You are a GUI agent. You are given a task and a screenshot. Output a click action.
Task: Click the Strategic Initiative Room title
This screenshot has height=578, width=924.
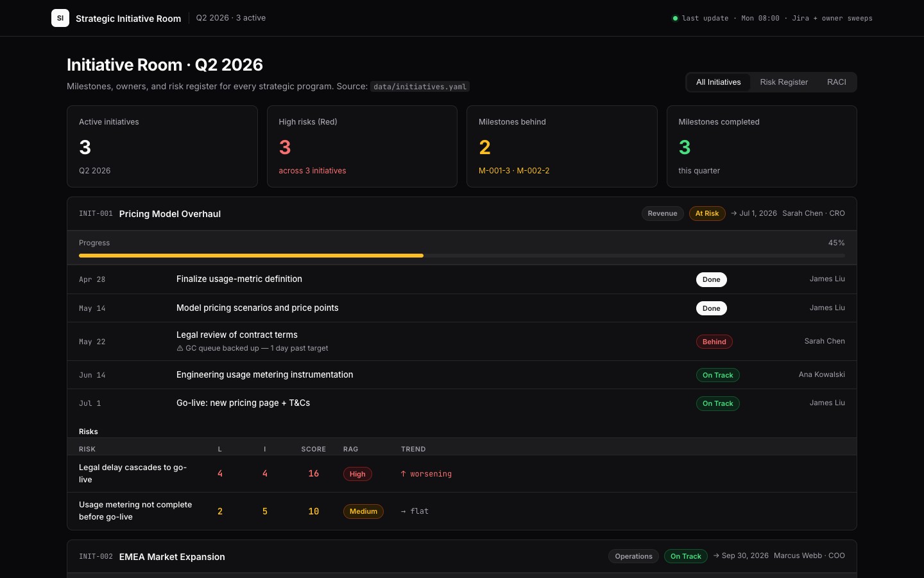tap(128, 19)
